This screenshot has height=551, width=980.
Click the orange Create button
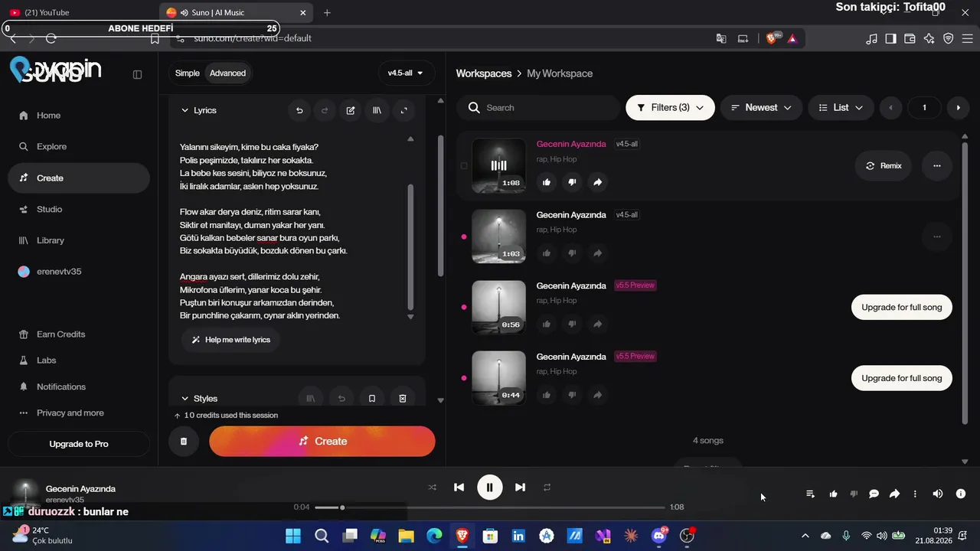click(x=322, y=442)
